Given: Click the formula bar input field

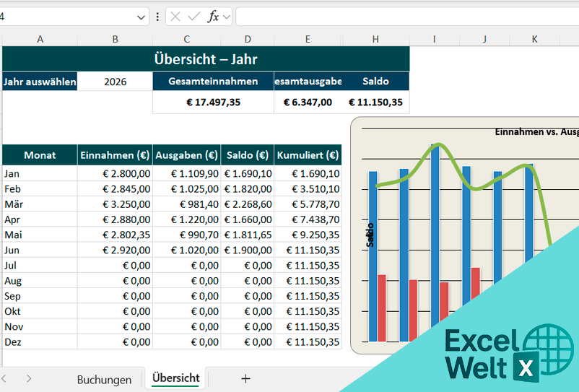Looking at the screenshot, I should click(404, 17).
